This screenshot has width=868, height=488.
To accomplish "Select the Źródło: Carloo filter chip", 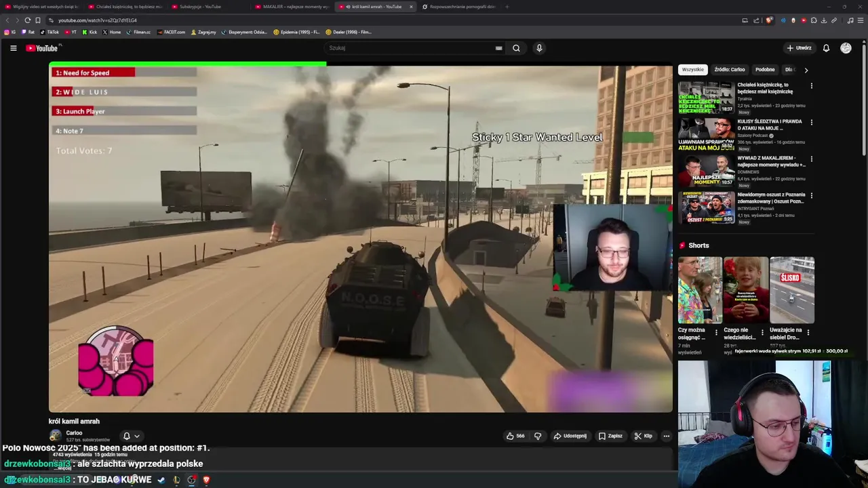I will click(730, 70).
